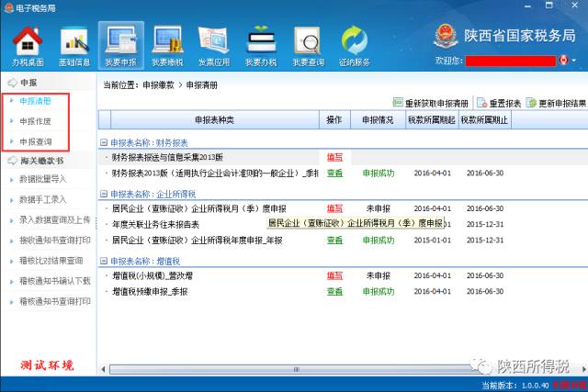Open the 我要缴税 toolbar icon
Screen dimensions: 588x392
click(167, 46)
